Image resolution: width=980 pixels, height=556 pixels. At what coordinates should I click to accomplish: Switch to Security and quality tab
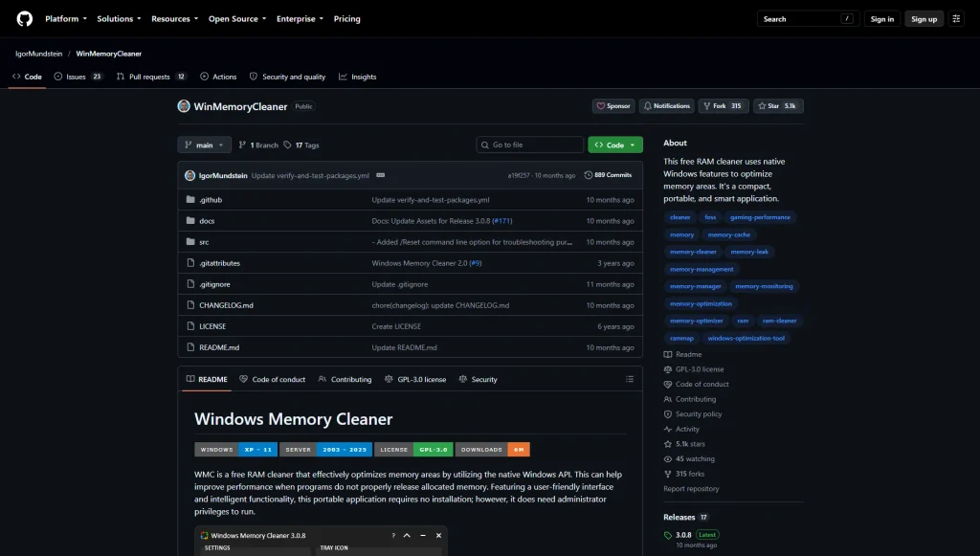point(287,77)
